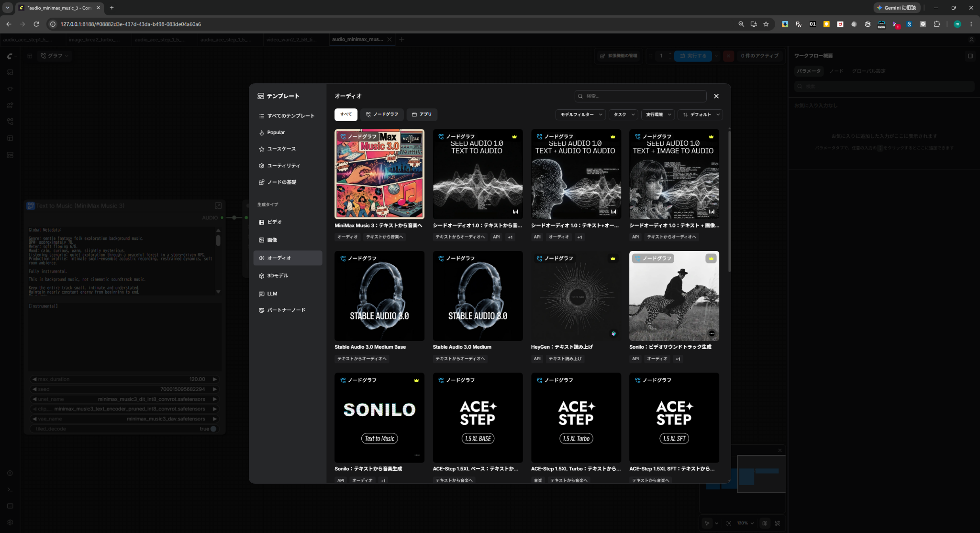Viewport: 980px width, 533px height.
Task: Open Seed Audio 1.0 Text to Audio thumbnail
Action: pos(478,174)
